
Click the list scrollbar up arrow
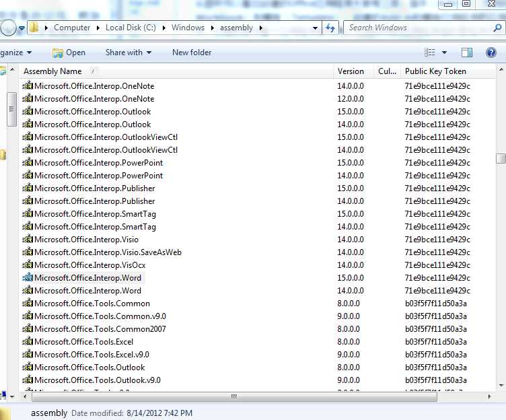[x=501, y=69]
